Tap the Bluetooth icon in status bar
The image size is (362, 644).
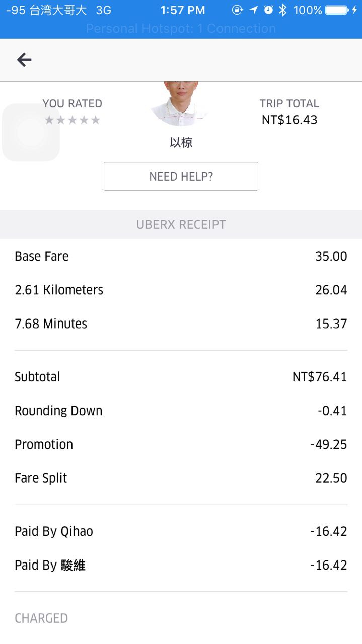[x=283, y=10]
